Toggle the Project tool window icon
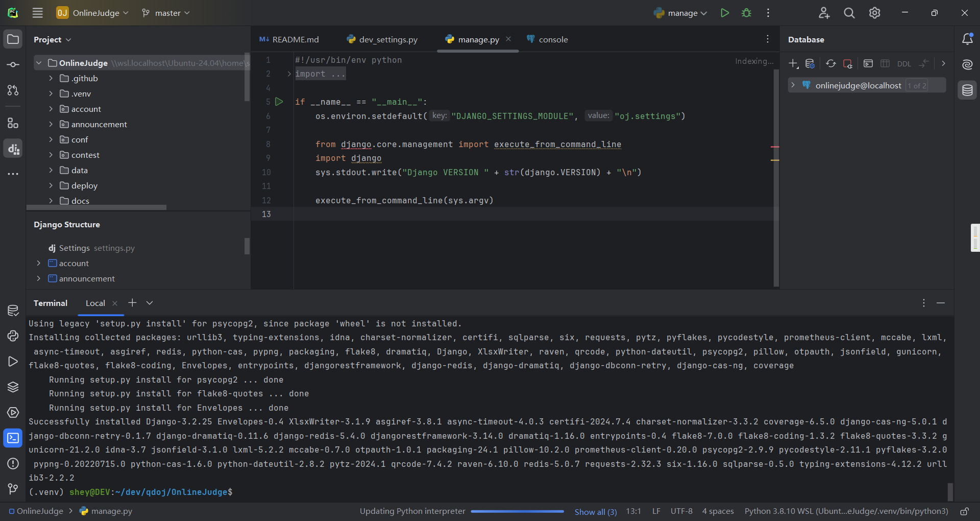The image size is (980, 521). pos(13,39)
